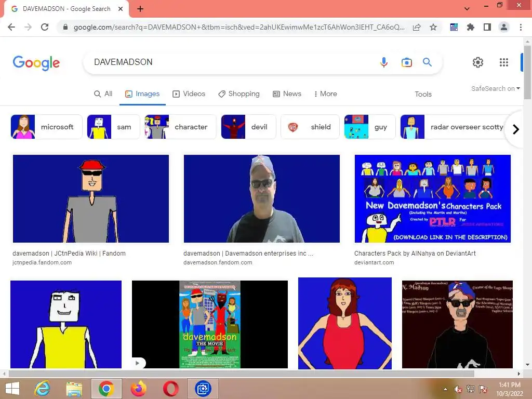Go to the Google logo homepage
Viewport: 532px width, 399px height.
[x=36, y=63]
